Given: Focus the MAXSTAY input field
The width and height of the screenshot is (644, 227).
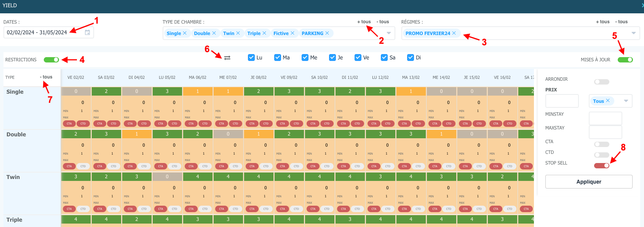Looking at the screenshot, I should (x=606, y=132).
